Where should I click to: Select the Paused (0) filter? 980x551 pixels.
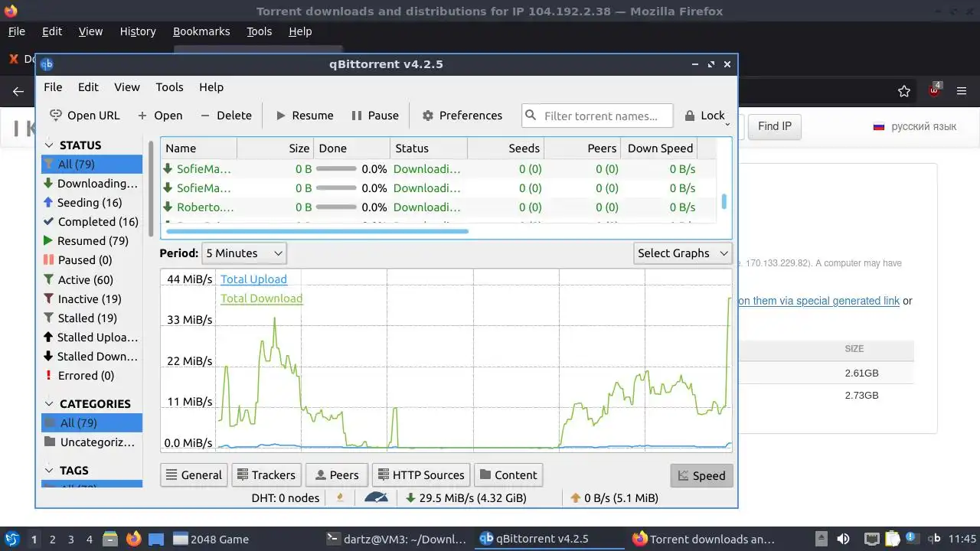coord(92,260)
